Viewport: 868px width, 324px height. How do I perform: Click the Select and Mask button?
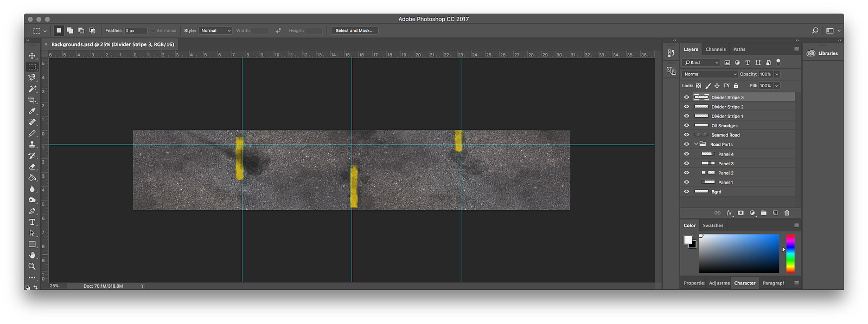[354, 31]
